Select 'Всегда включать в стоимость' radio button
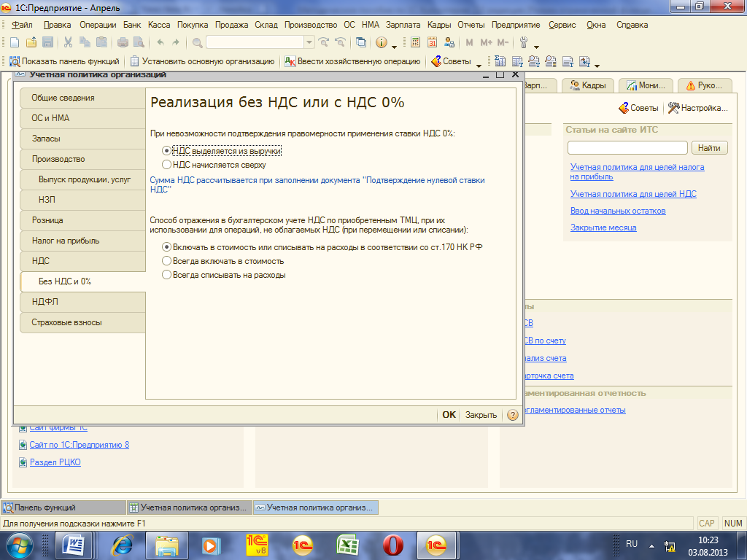 point(166,261)
